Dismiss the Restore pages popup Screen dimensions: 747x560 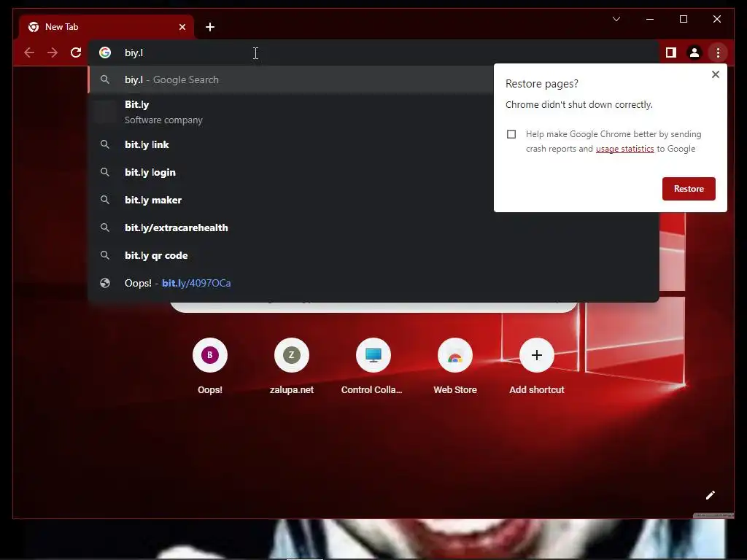coord(715,74)
